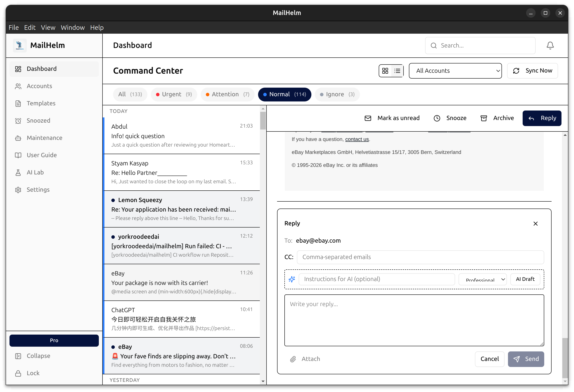Switch to grid view layout
This screenshot has width=574, height=392.
point(385,71)
